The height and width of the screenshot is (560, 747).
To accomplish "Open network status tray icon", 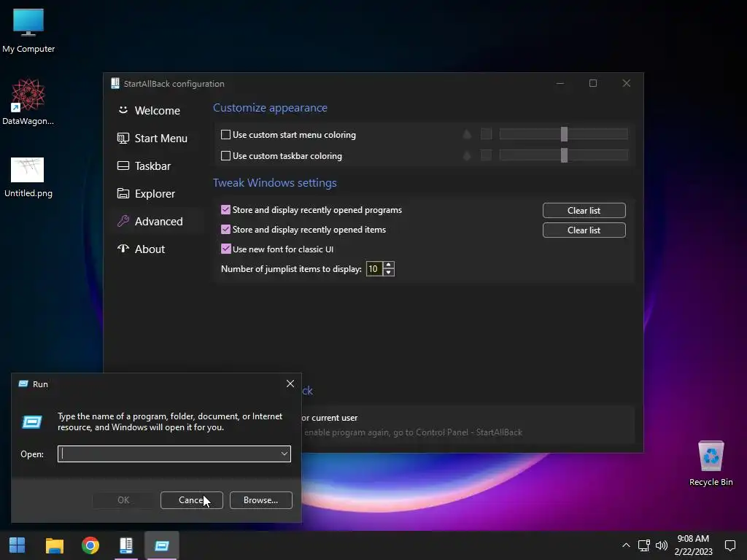I will (643, 545).
